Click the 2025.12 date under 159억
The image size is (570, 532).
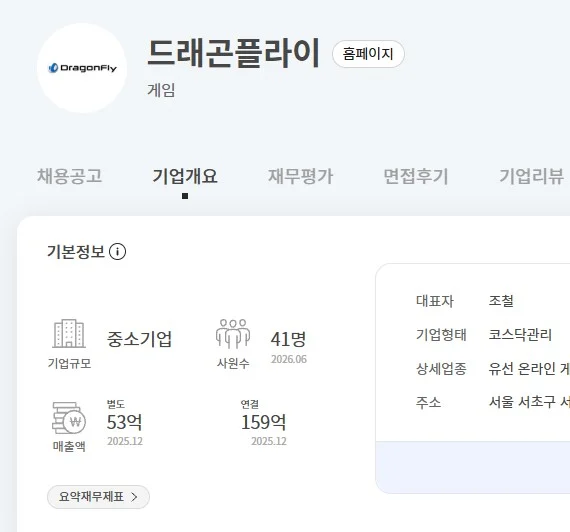coord(269,441)
